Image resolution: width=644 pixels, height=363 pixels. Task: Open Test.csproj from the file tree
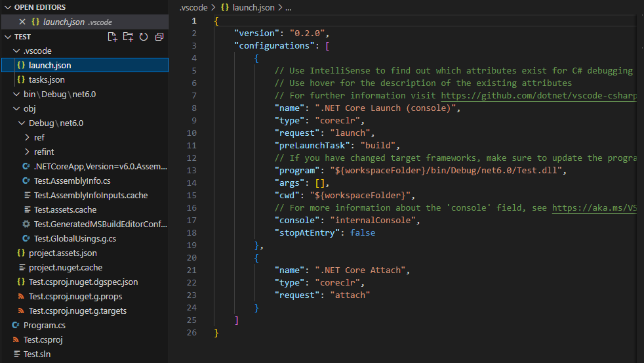point(85,339)
